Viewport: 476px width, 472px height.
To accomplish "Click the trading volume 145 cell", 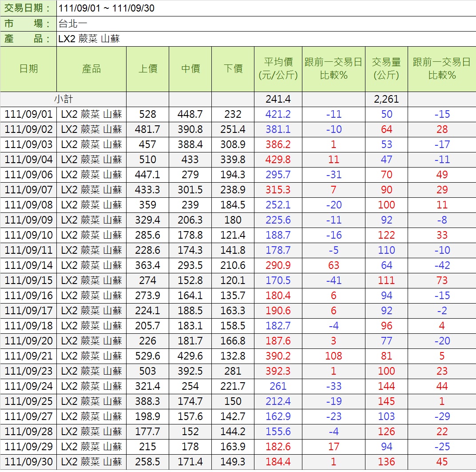I will (x=386, y=401).
